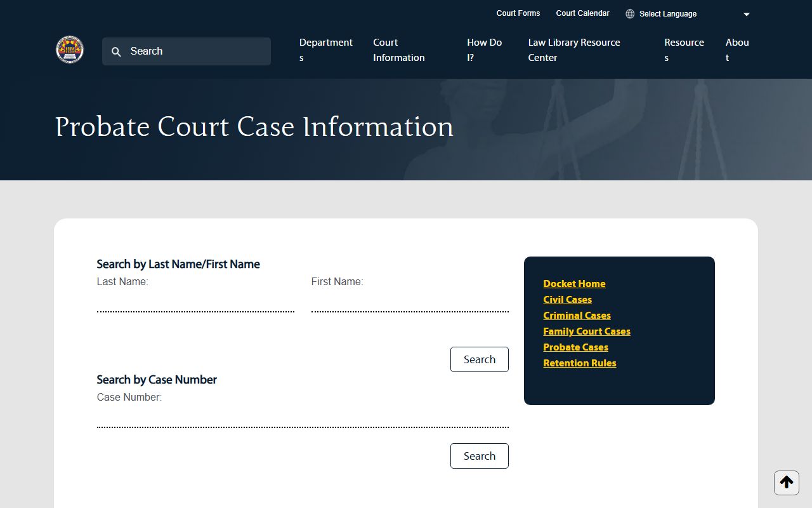The image size is (812, 508).
Task: Open the About menu
Action: coord(737,50)
